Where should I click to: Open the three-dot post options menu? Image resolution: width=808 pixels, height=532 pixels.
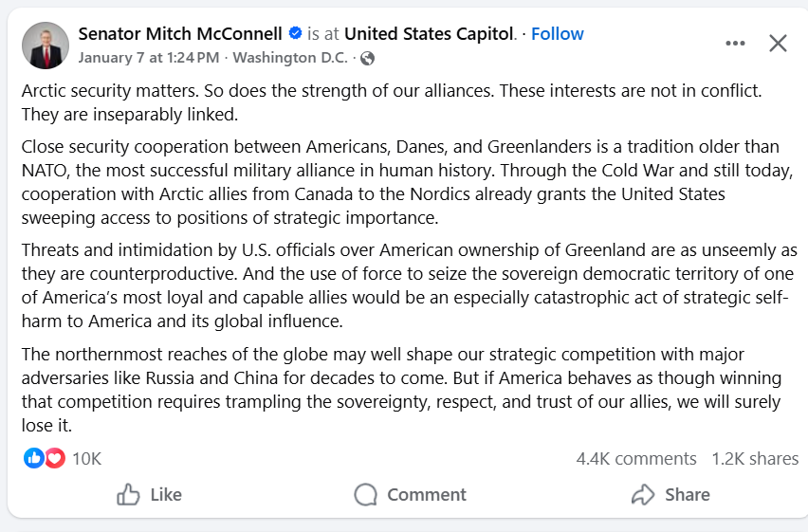click(x=735, y=44)
